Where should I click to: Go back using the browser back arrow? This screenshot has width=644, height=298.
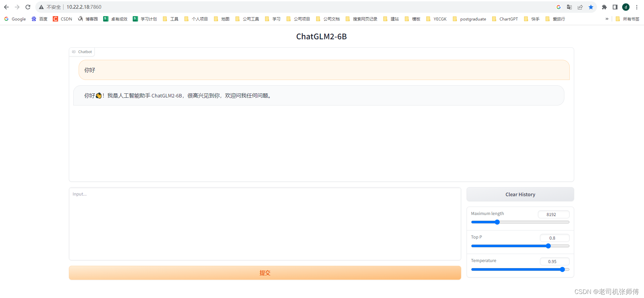coord(6,7)
